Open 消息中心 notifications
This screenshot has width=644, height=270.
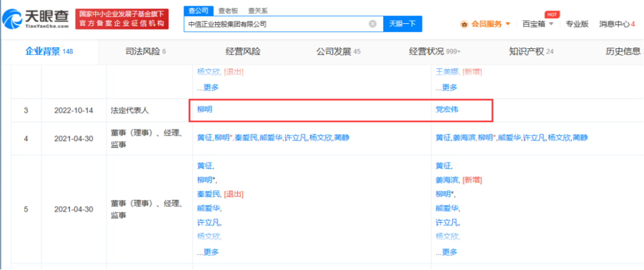click(617, 24)
